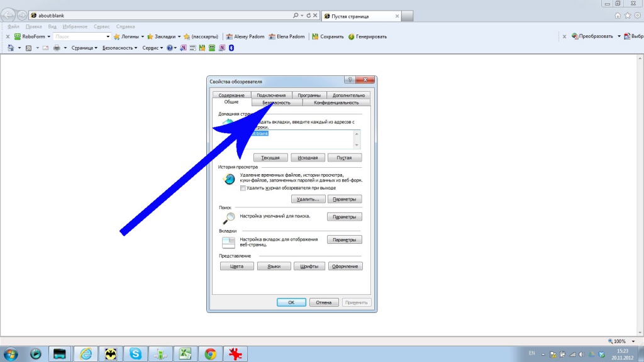The height and width of the screenshot is (362, 644).
Task: Click the Удалить... history button
Action: click(x=308, y=199)
